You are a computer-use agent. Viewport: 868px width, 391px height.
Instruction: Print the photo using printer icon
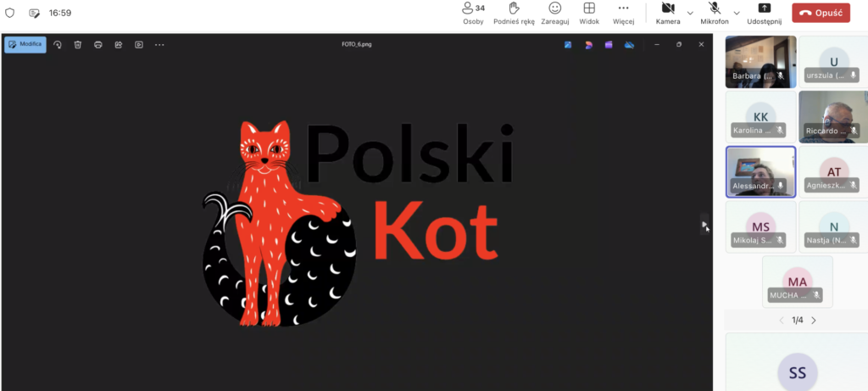point(98,44)
